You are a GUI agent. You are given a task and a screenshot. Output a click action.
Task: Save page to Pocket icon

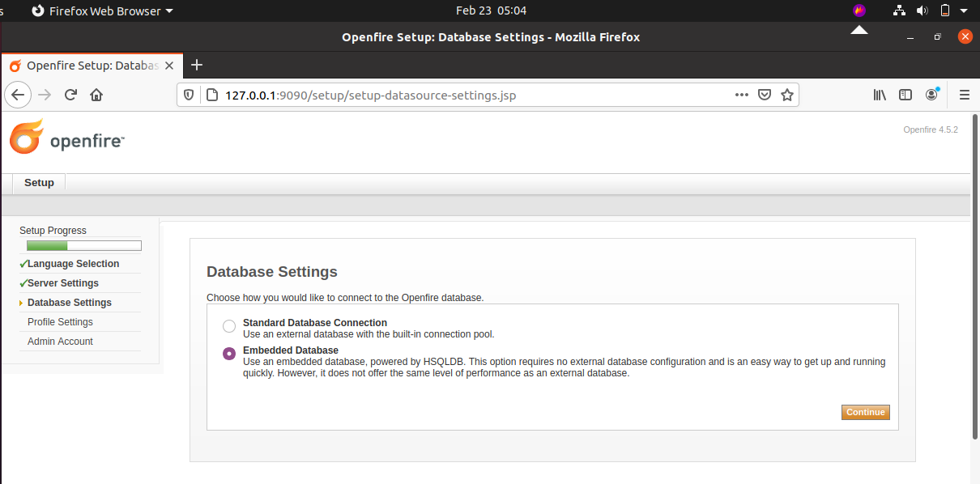(x=764, y=95)
